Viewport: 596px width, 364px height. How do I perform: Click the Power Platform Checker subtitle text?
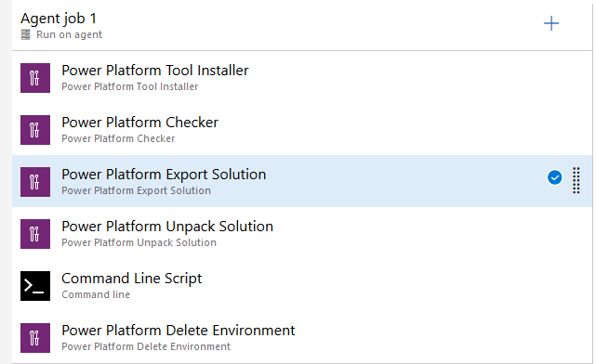(118, 138)
